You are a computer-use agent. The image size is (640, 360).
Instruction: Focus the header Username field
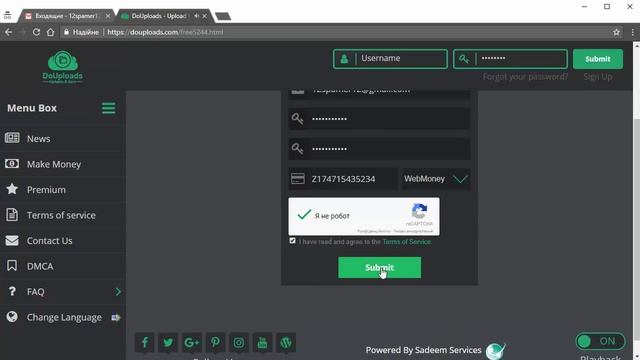point(390,59)
